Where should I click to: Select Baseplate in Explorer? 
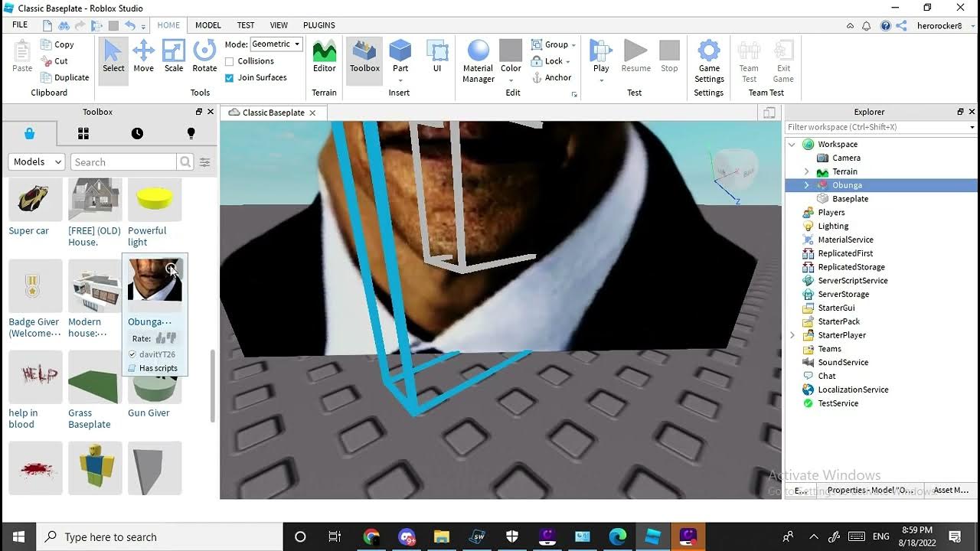coord(850,199)
